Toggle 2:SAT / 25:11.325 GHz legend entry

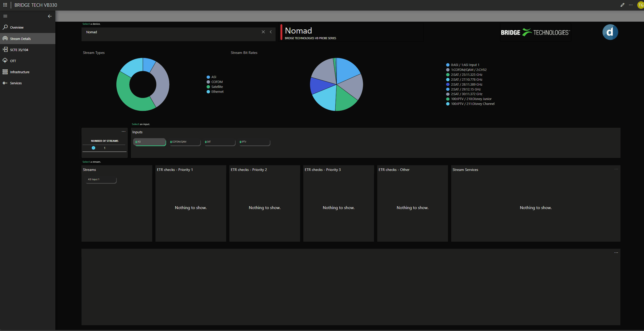click(x=464, y=75)
